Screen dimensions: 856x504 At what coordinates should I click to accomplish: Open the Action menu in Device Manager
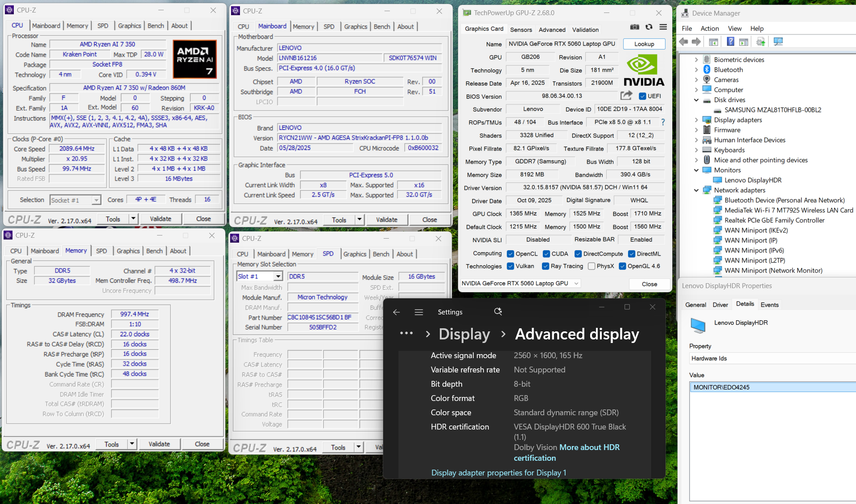[x=709, y=29]
